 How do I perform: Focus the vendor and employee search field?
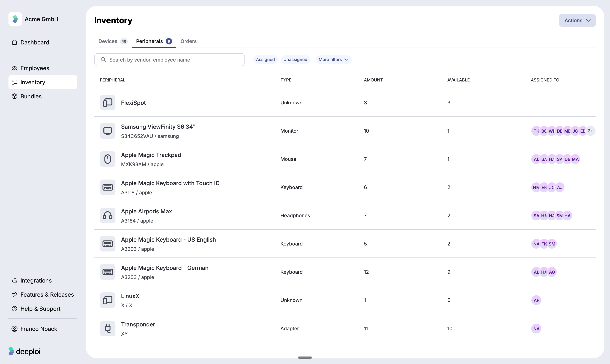[x=169, y=60]
